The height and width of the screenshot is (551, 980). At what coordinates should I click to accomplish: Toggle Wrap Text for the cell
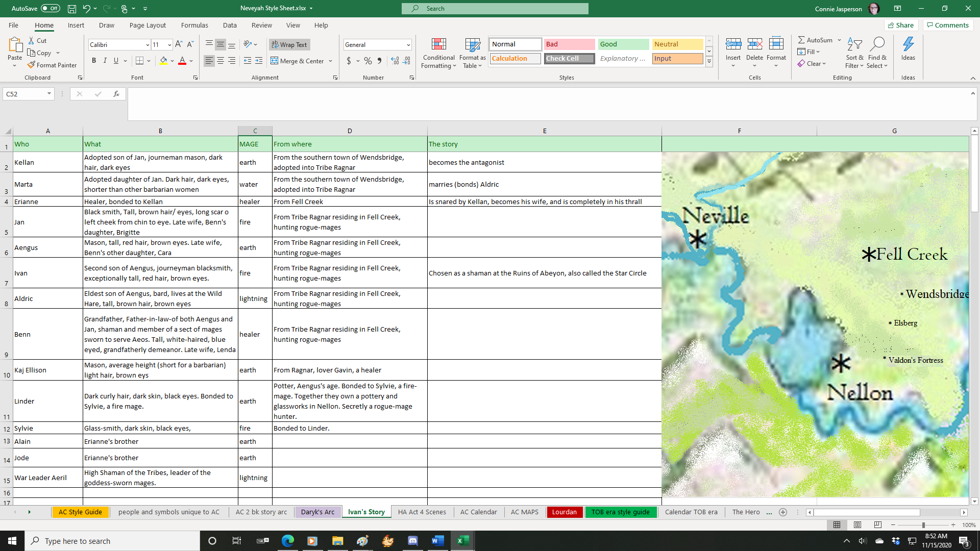[289, 44]
